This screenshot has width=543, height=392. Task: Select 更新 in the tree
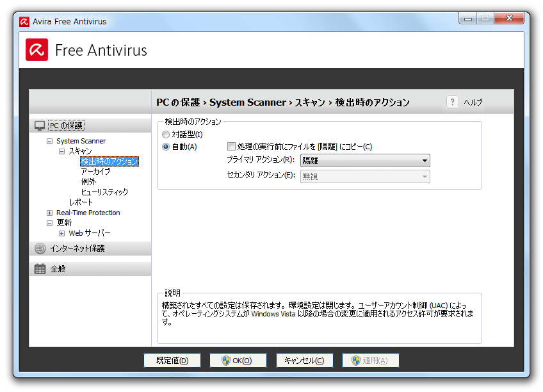pyautogui.click(x=64, y=223)
